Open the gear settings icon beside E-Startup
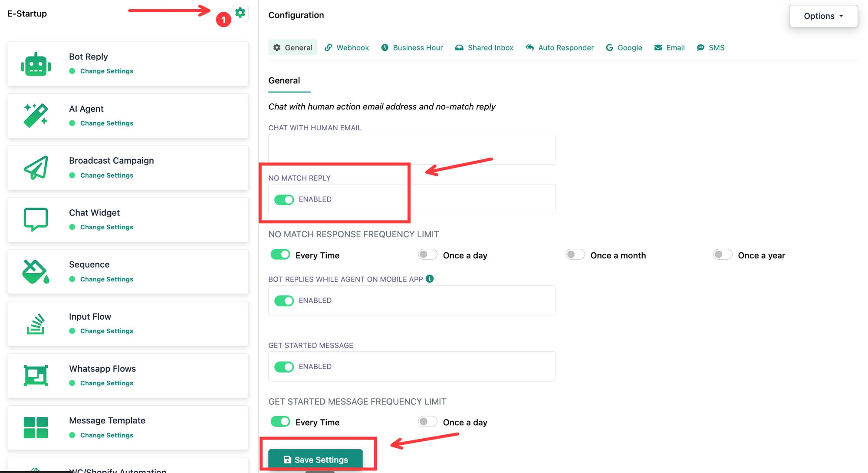The image size is (868, 473). click(x=240, y=13)
